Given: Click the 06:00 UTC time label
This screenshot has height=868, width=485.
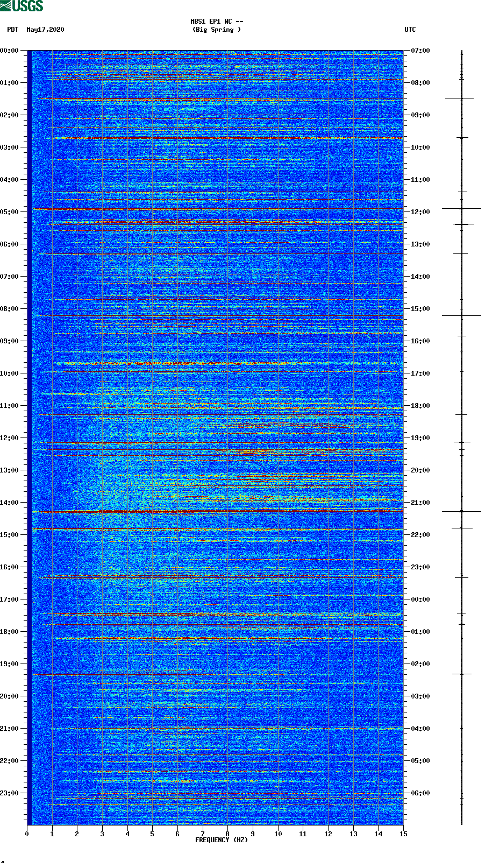Looking at the screenshot, I should 420,793.
